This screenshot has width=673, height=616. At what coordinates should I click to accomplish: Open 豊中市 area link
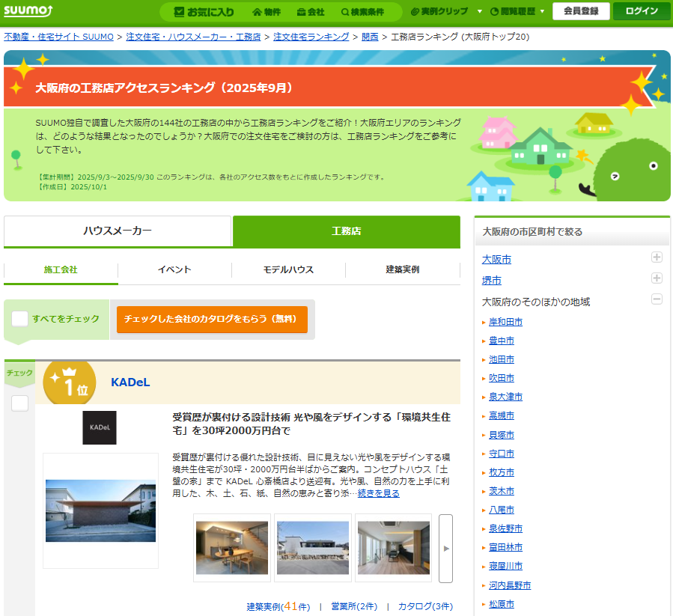point(501,341)
